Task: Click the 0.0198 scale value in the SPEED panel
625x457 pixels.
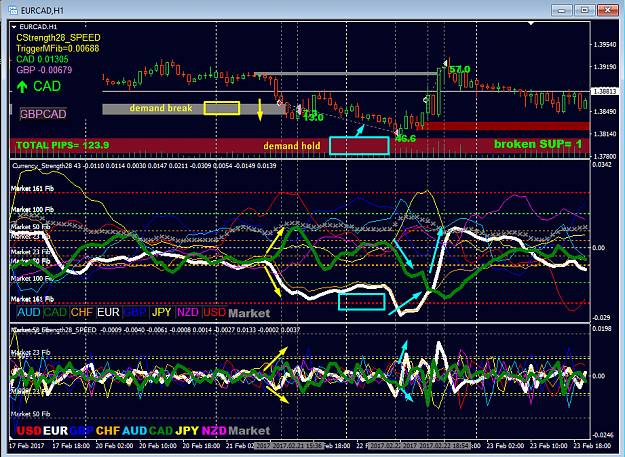Action: coord(602,329)
